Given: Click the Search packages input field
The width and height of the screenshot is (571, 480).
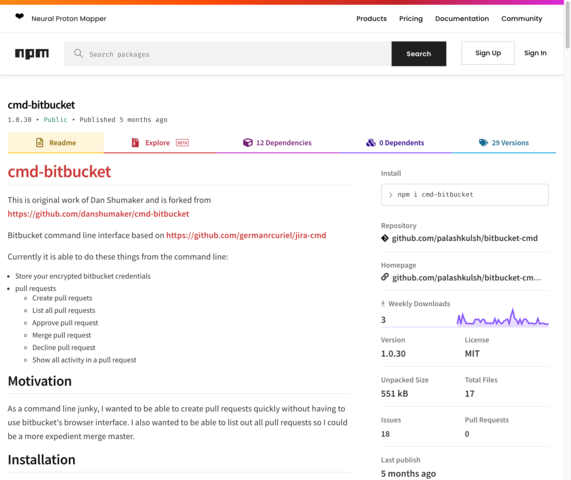Looking at the screenshot, I should (x=228, y=54).
